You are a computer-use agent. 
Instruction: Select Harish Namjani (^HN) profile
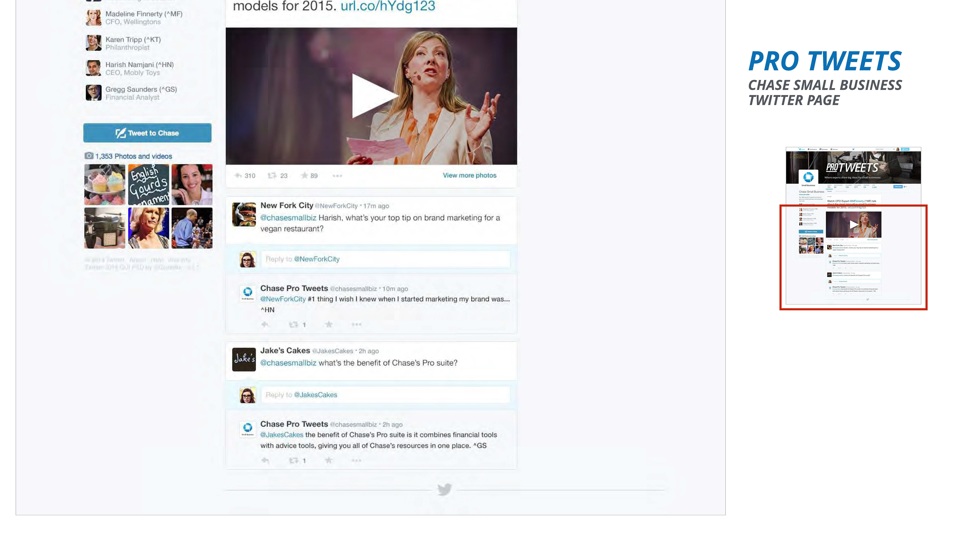140,65
